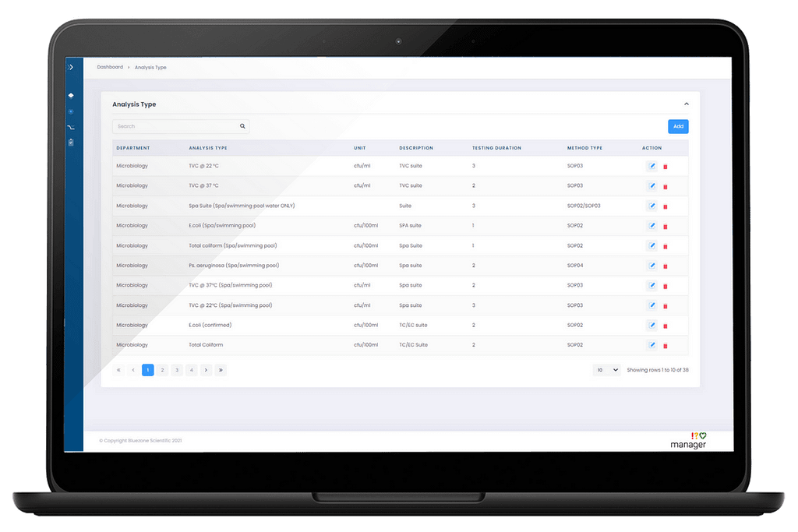Viewport: 798px width, 532px height.
Task: Go to pagination page 4
Action: coord(192,370)
